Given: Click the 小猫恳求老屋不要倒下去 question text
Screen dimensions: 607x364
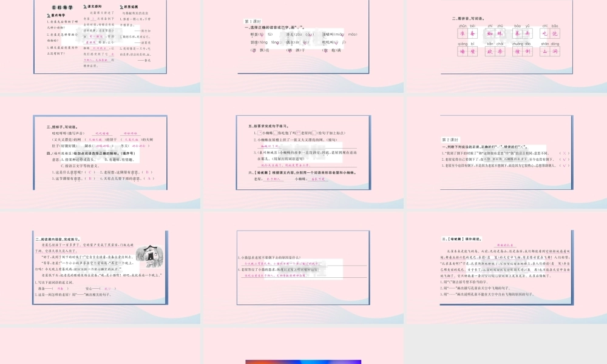Looking at the screenshot, I should point(269,258).
